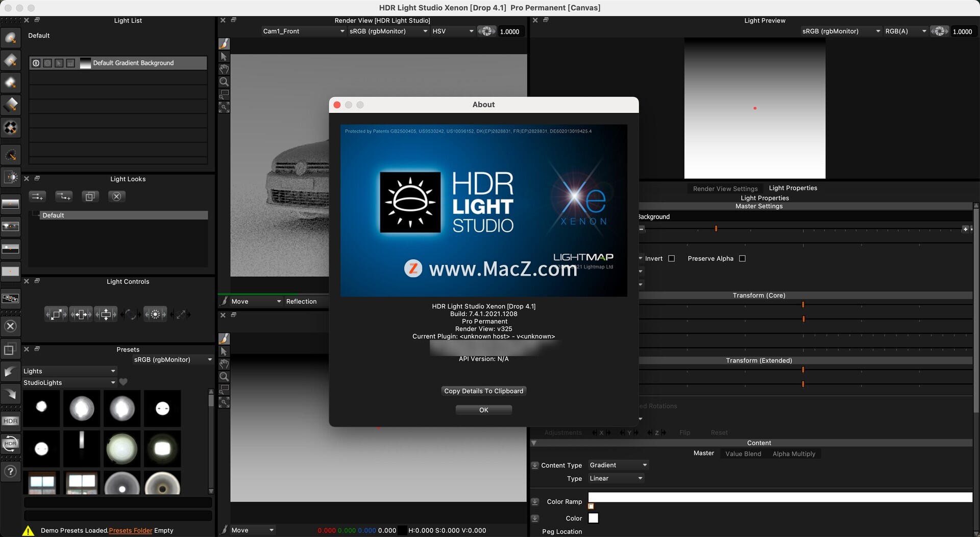Screen dimensions: 980x537
Task: Enable the Invert checkbox
Action: 672,259
